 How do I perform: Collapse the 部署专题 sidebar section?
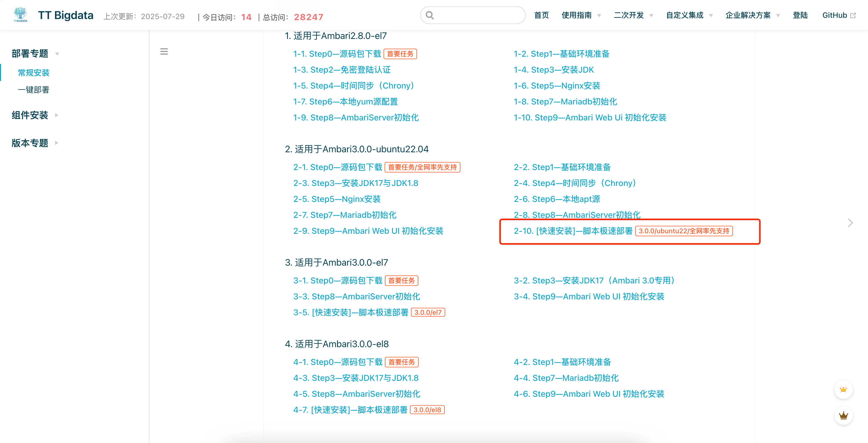tap(35, 54)
